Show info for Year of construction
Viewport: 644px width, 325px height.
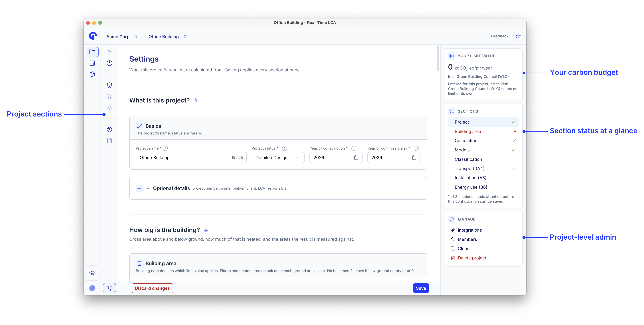pyautogui.click(x=354, y=148)
